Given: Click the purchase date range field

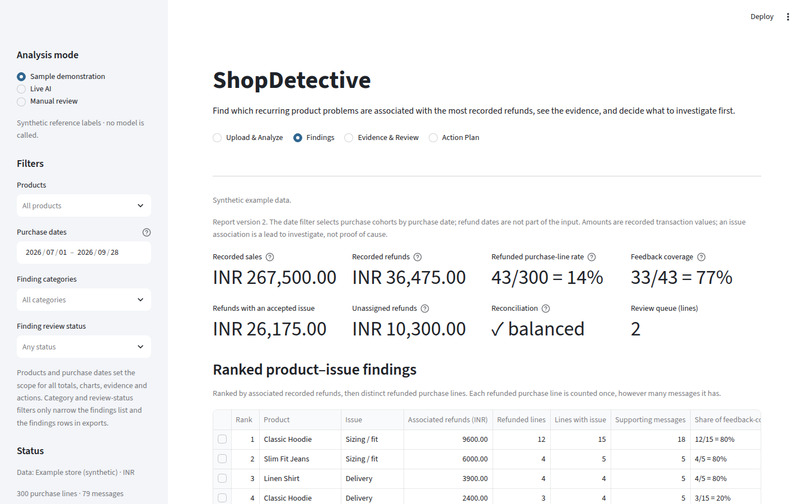Looking at the screenshot, I should pyautogui.click(x=84, y=253).
